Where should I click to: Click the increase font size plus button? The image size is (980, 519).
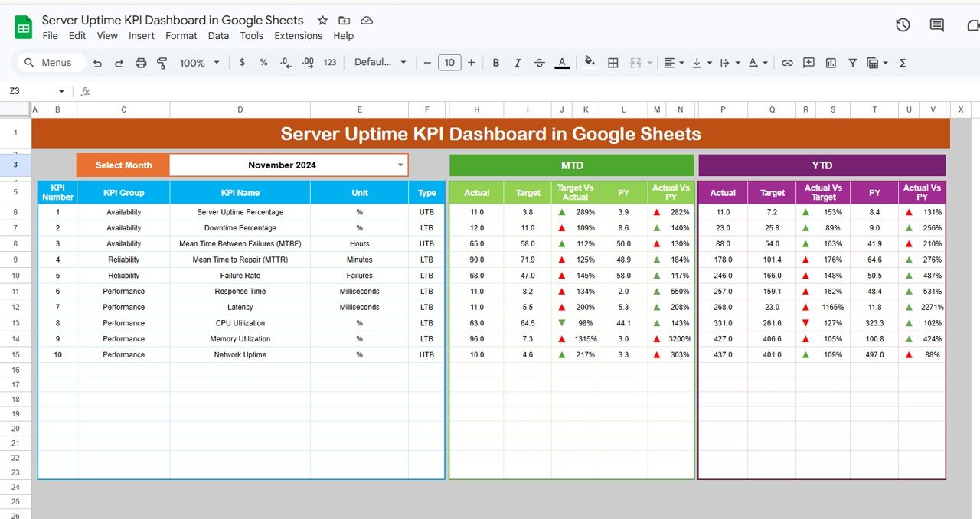point(471,63)
